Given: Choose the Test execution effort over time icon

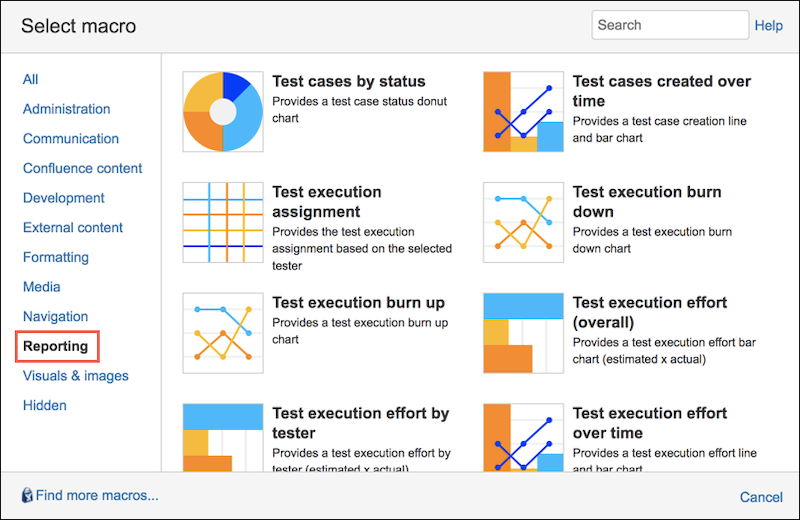Looking at the screenshot, I should point(523,437).
